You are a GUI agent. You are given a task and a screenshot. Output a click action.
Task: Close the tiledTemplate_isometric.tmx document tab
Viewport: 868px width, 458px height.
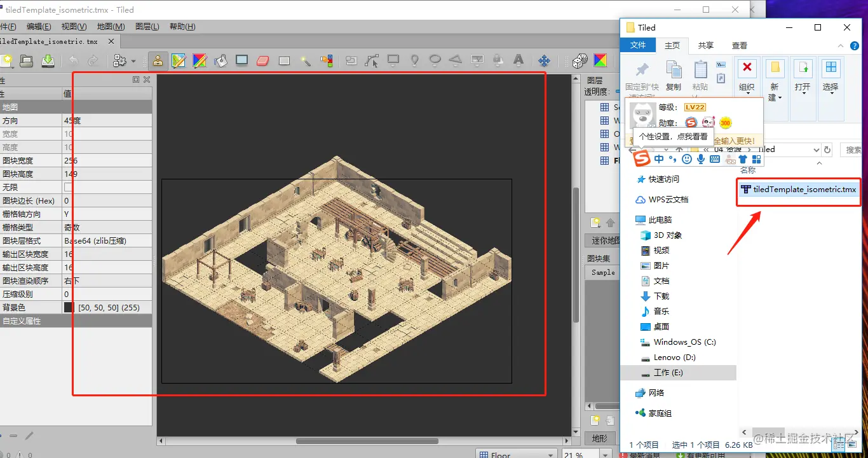click(x=111, y=41)
